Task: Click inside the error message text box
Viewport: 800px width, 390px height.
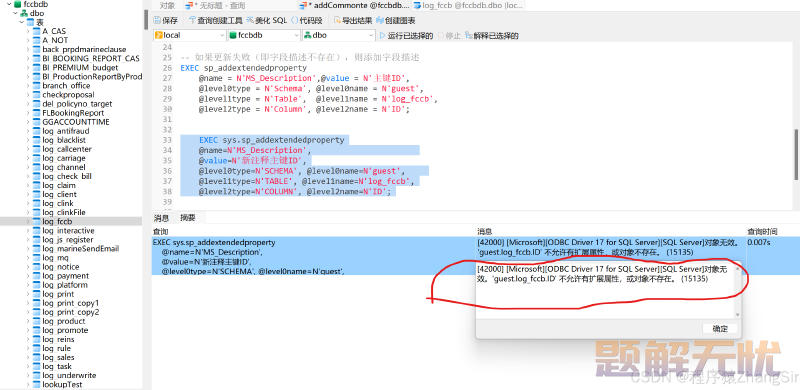Action: [605, 291]
